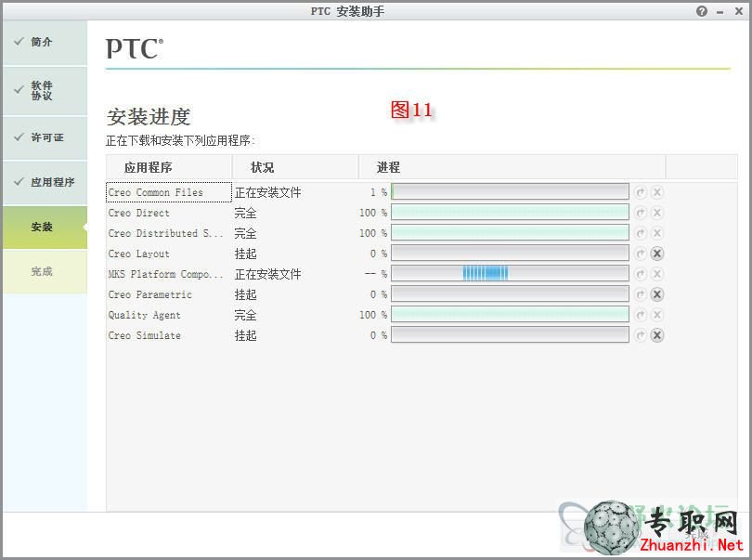Click the 1 % value for Creo Common Files
This screenshot has width=752, height=560.
point(379,192)
